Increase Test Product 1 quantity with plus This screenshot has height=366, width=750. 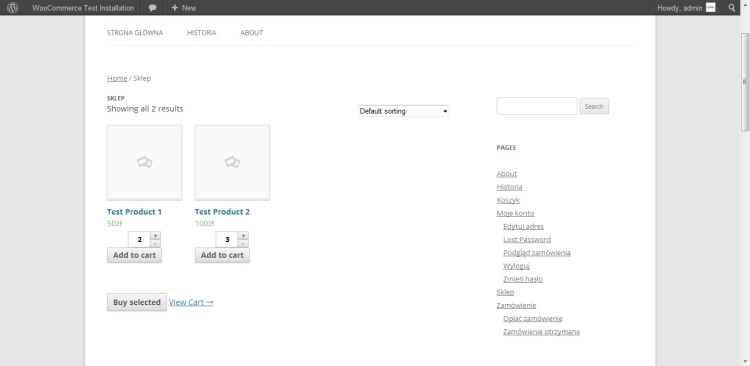pos(155,236)
